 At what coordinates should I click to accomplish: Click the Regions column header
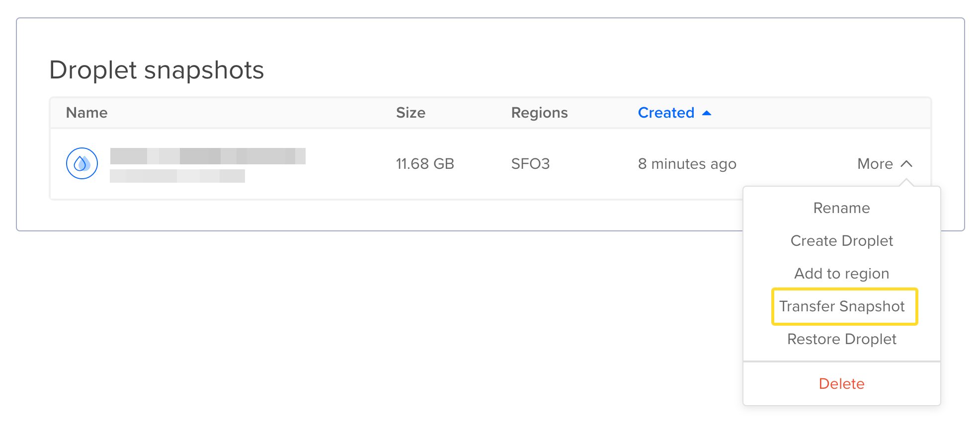point(539,113)
